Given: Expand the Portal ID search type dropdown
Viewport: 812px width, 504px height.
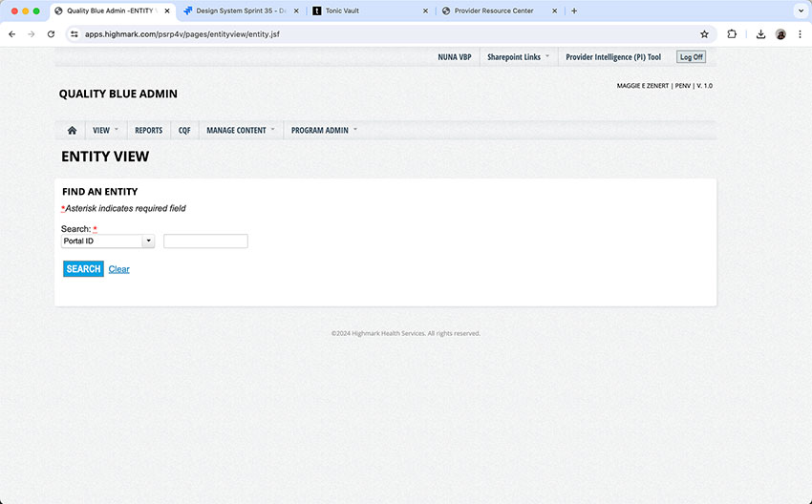Looking at the screenshot, I should point(148,241).
